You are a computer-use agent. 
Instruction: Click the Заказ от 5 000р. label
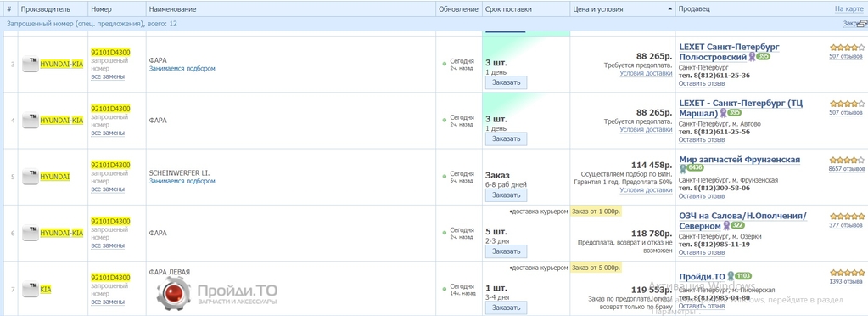point(596,268)
